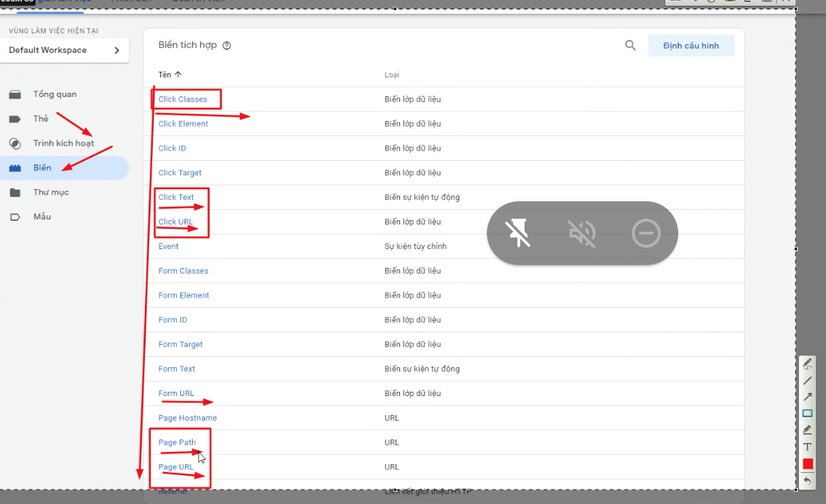
Task: Open the Form Target variable
Action: point(180,345)
